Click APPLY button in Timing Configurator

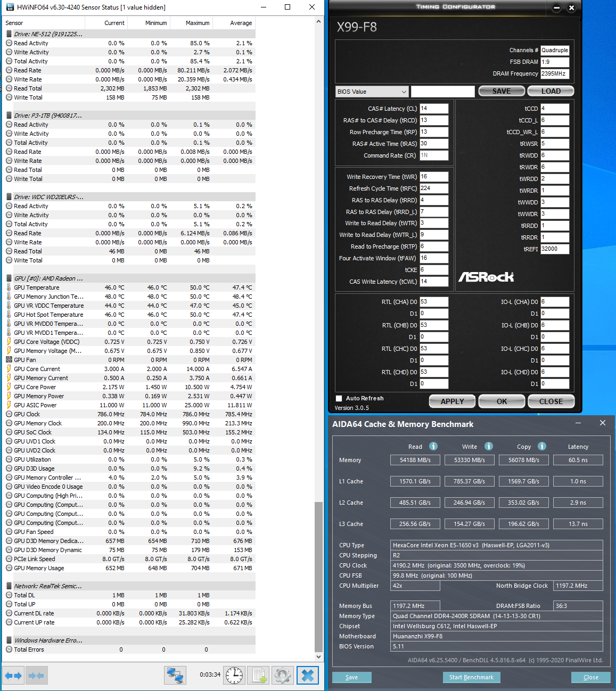452,401
